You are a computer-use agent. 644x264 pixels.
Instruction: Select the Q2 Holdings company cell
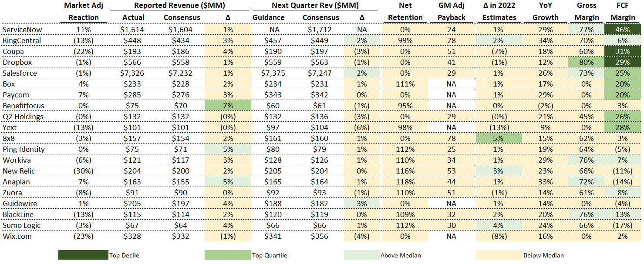(x=23, y=117)
